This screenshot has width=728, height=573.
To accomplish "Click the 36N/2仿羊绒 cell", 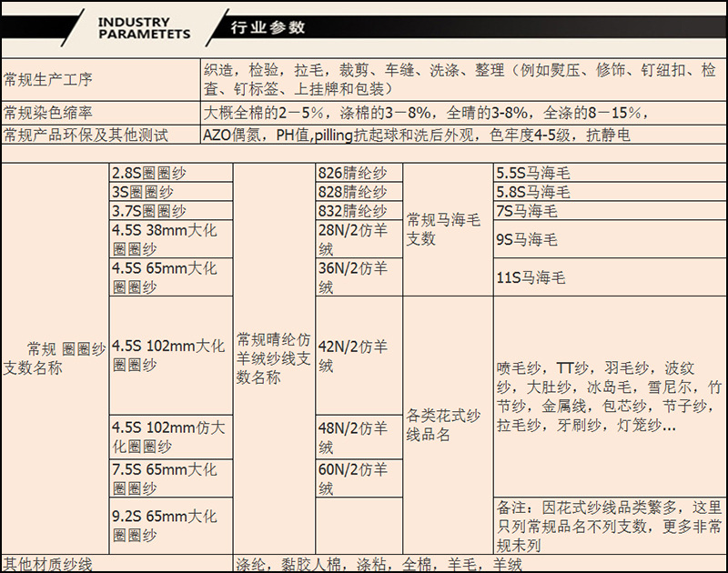I will point(359,277).
